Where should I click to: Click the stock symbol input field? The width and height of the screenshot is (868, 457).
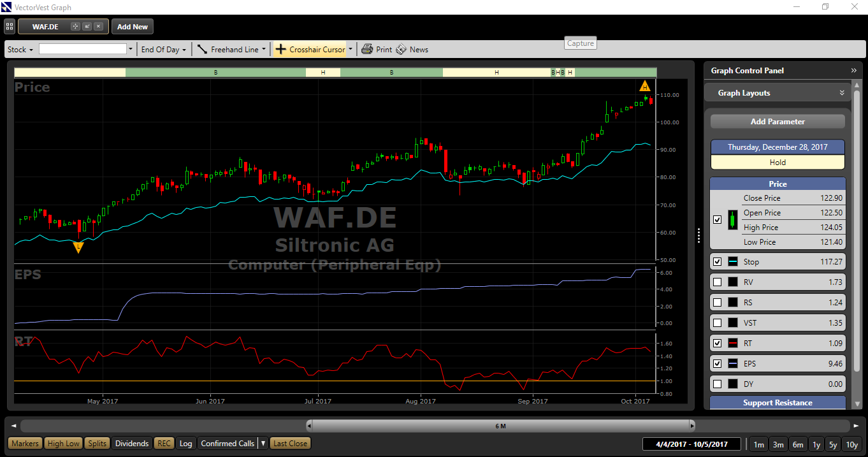click(x=83, y=49)
